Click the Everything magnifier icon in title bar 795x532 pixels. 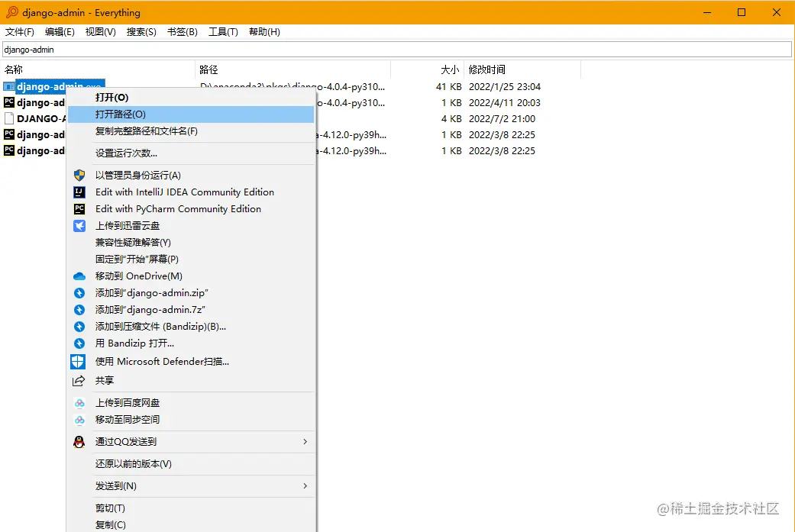pos(11,12)
